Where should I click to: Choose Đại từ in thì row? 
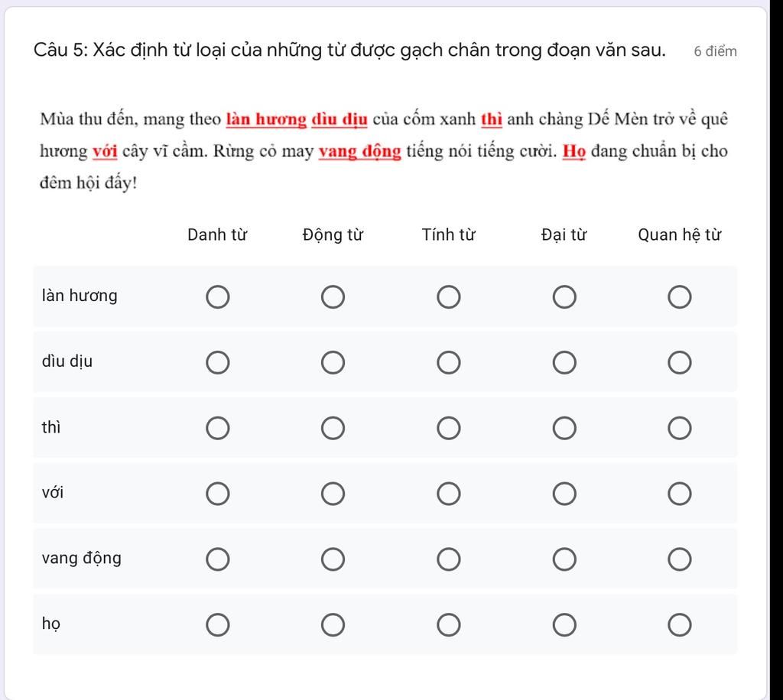pos(564,428)
